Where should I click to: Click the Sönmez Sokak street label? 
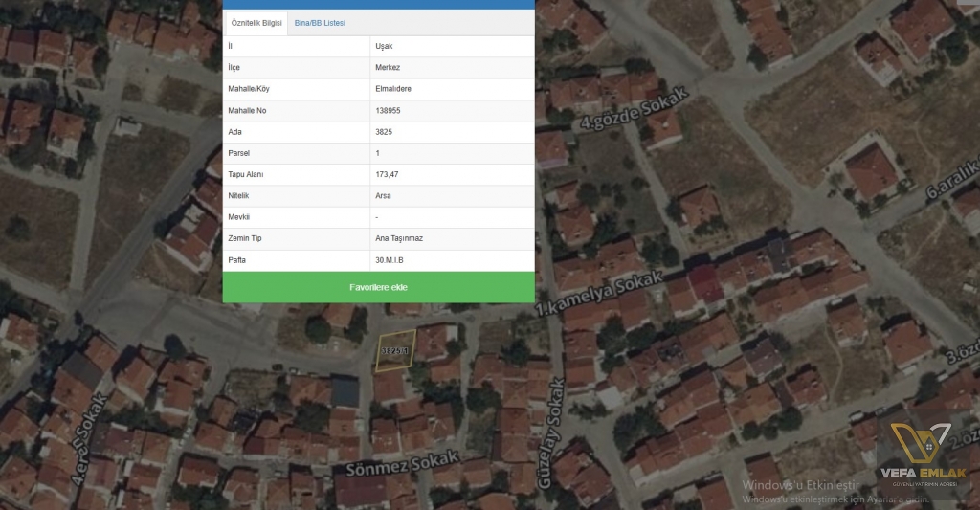403,463
